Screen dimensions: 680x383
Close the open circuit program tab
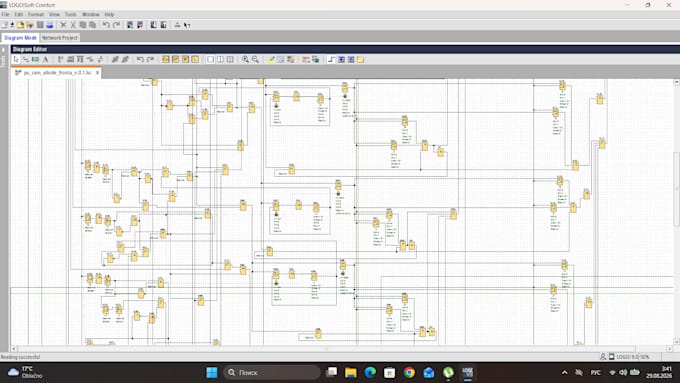coord(97,73)
